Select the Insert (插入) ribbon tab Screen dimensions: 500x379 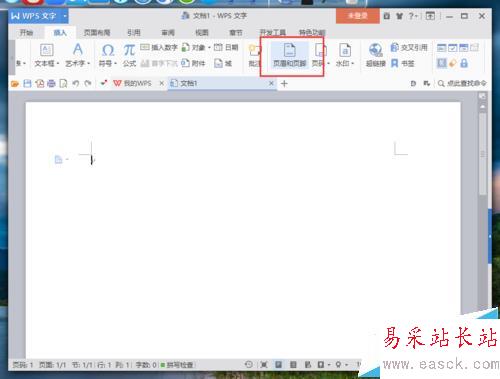60,33
